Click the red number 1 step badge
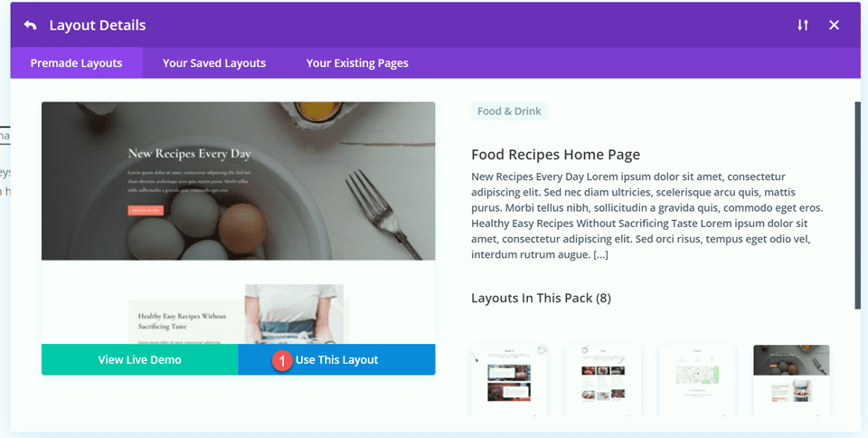Image resolution: width=868 pixels, height=438 pixels. coord(281,360)
